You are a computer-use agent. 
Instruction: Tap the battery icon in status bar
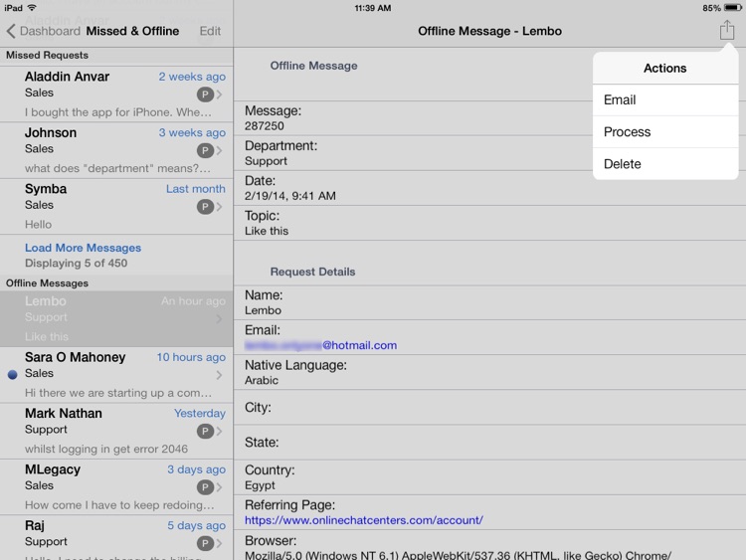733,8
